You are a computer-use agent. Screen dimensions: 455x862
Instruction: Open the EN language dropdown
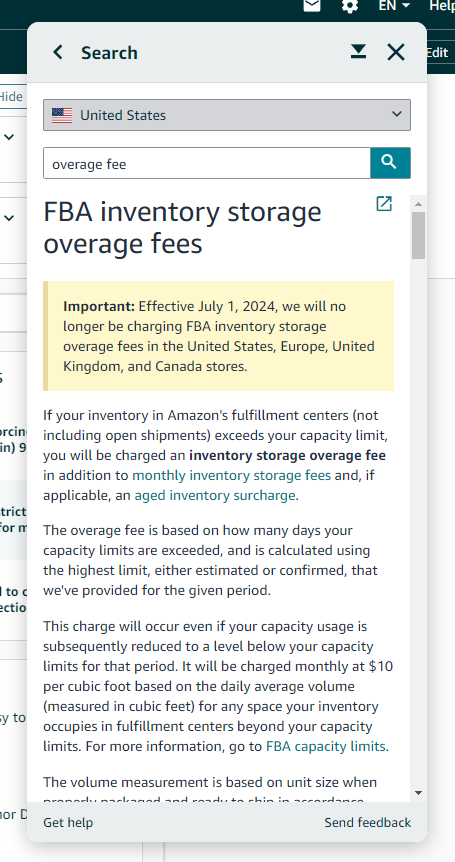(x=394, y=5)
